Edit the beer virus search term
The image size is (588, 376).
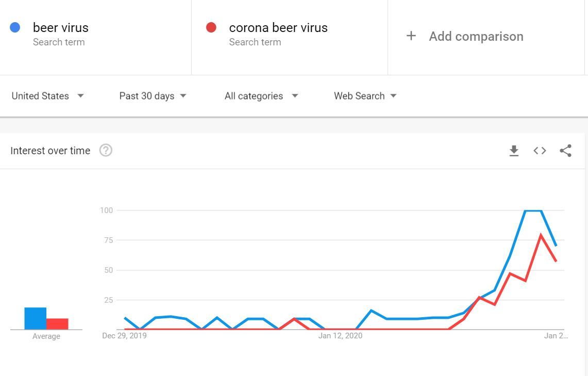click(61, 28)
